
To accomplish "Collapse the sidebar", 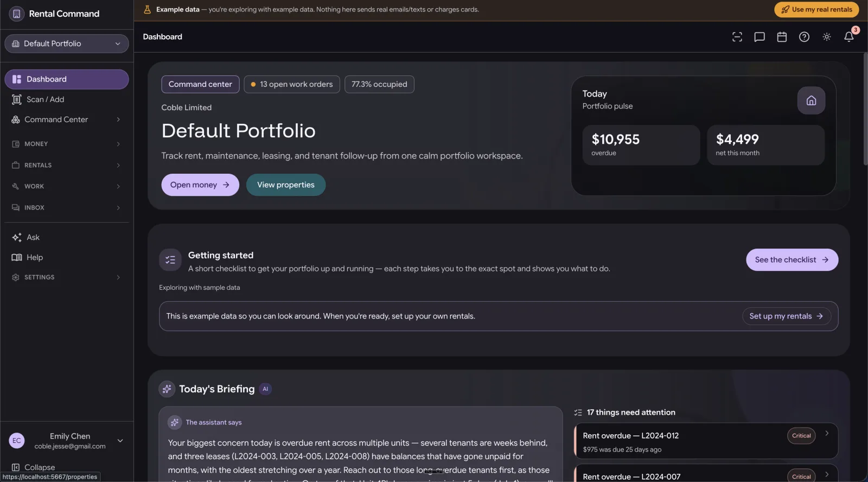I will click(x=34, y=467).
